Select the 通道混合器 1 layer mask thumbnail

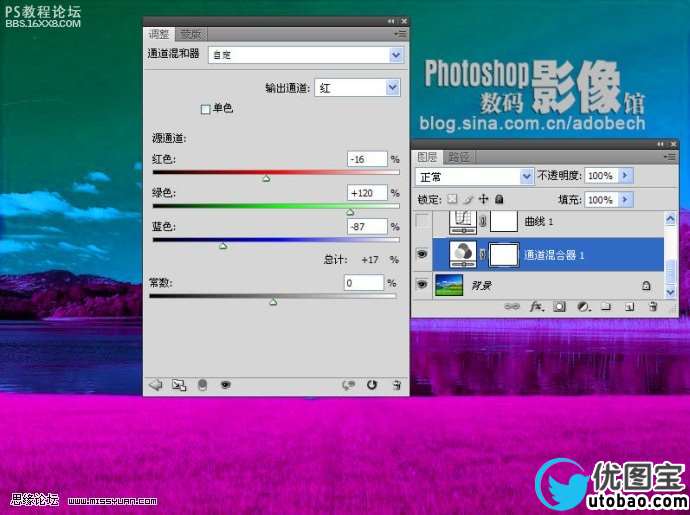click(x=504, y=254)
